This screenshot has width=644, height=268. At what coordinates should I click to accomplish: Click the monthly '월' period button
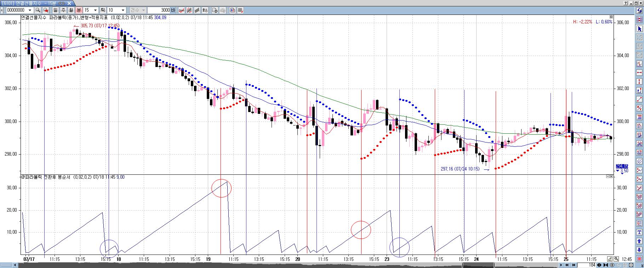pos(71,10)
